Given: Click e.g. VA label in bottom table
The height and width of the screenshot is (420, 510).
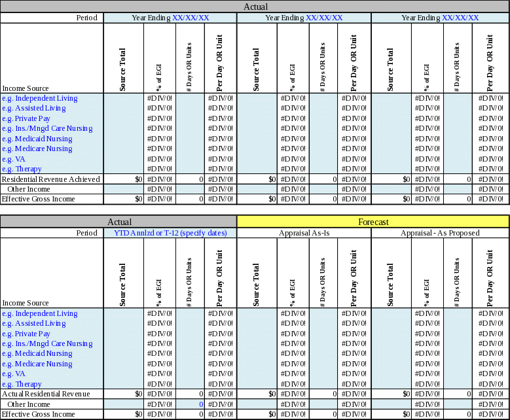Looking at the screenshot, I should click(x=15, y=374).
